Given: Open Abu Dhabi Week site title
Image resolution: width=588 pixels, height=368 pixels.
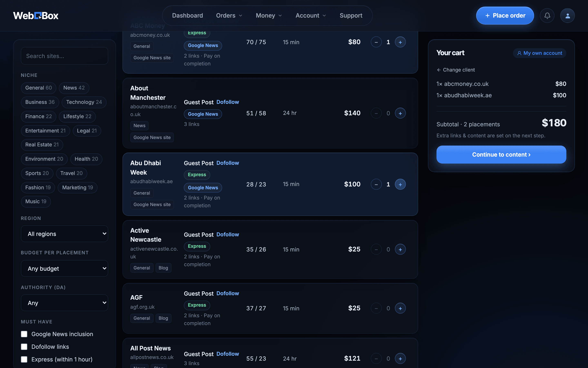Looking at the screenshot, I should (x=146, y=168).
